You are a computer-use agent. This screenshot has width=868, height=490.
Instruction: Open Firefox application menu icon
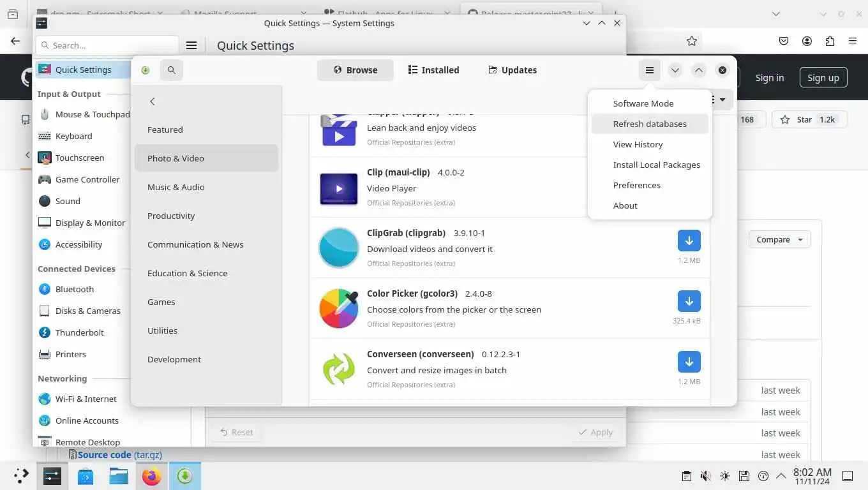[x=853, y=41]
